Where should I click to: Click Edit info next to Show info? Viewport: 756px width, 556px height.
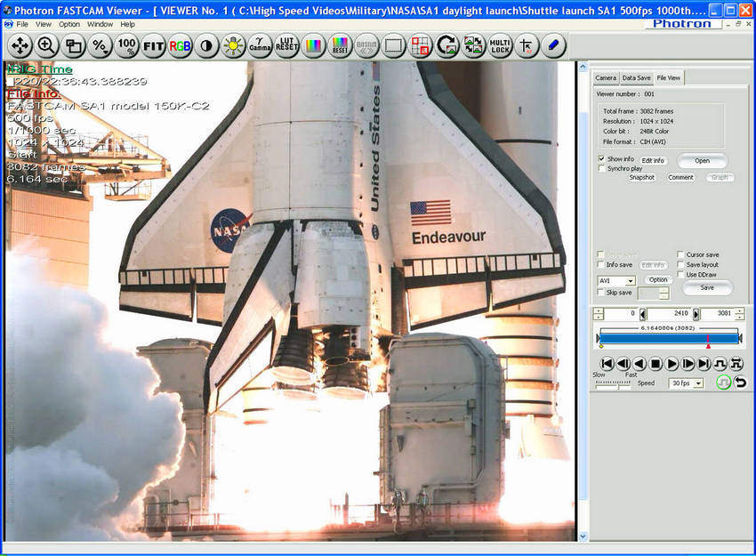point(653,161)
